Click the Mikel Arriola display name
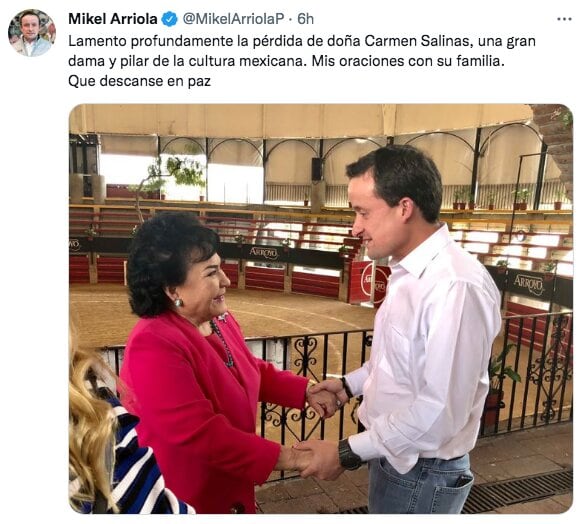Image resolution: width=586 pixels, height=524 pixels. (x=112, y=19)
